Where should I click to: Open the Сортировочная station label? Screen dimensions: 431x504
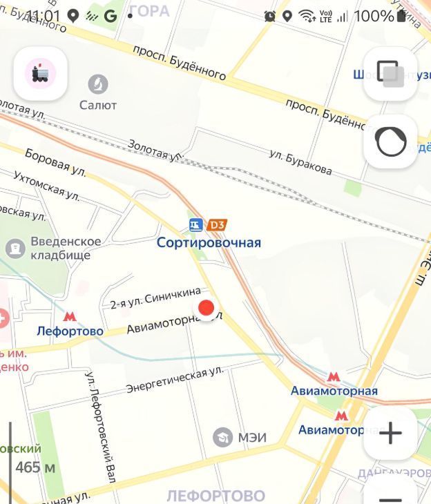pos(209,242)
